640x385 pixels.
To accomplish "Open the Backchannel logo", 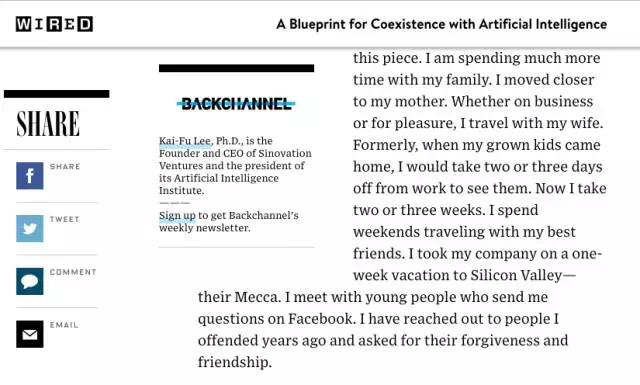I will click(x=236, y=104).
